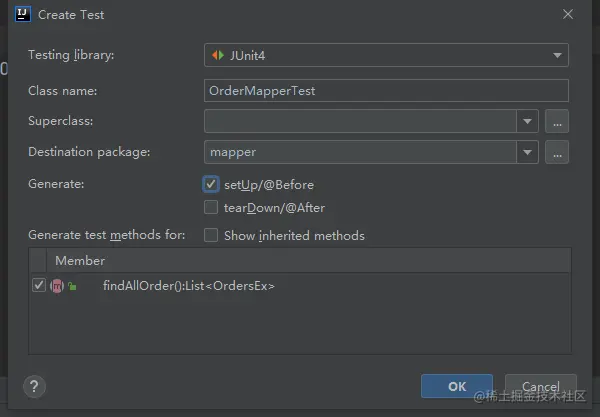Enable the tearDown/@After checkbox
The image size is (600, 417).
211,207
